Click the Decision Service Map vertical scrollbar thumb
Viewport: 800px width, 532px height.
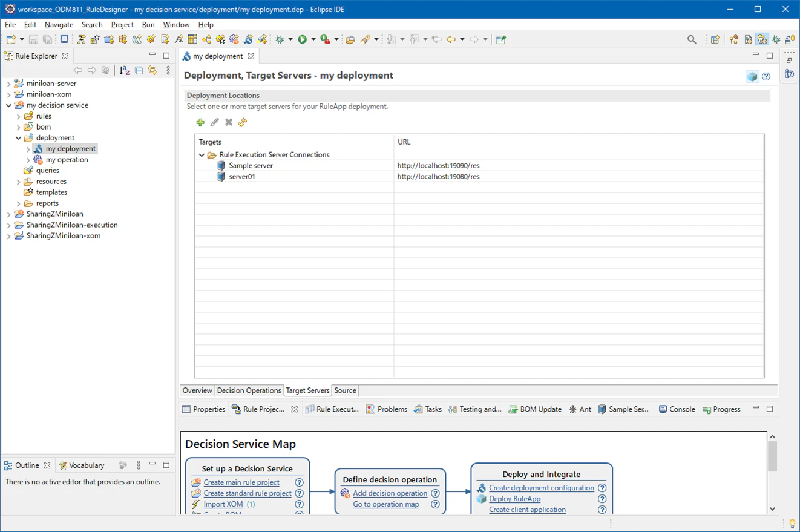(772, 456)
